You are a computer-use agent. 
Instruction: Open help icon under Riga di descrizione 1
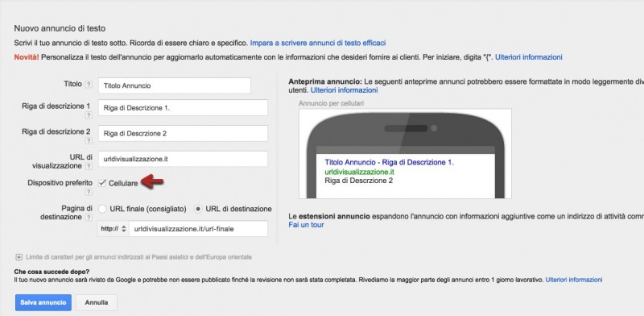[89, 115]
